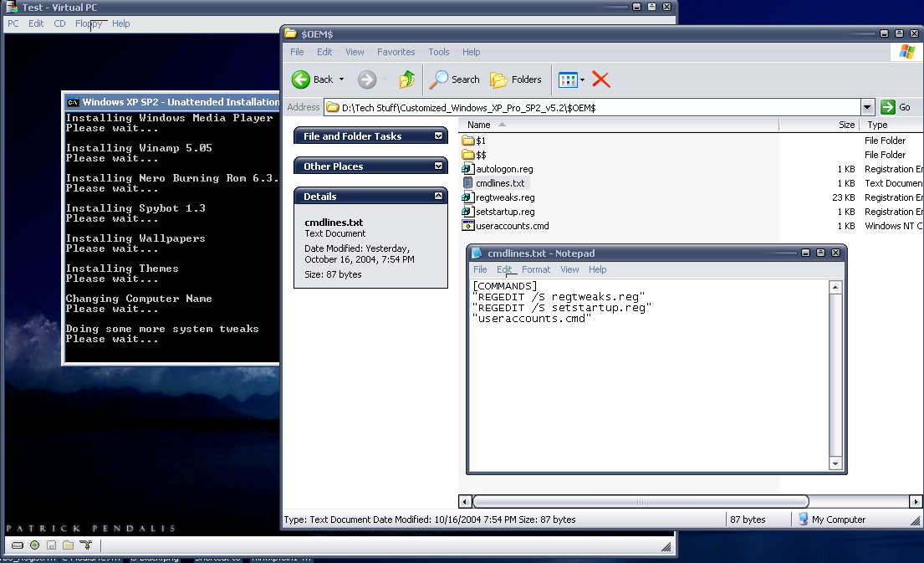Click the Notepad scrollbar down arrow

(x=835, y=463)
